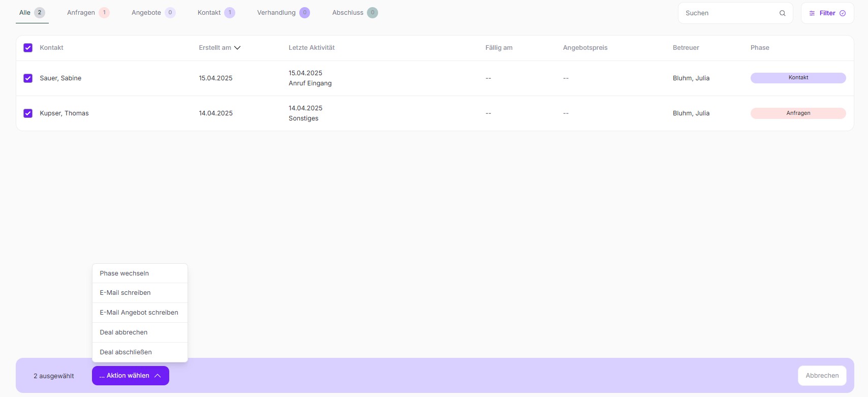This screenshot has width=868, height=397.
Task: Choose E-Mail schreiben menu entry
Action: click(x=140, y=293)
